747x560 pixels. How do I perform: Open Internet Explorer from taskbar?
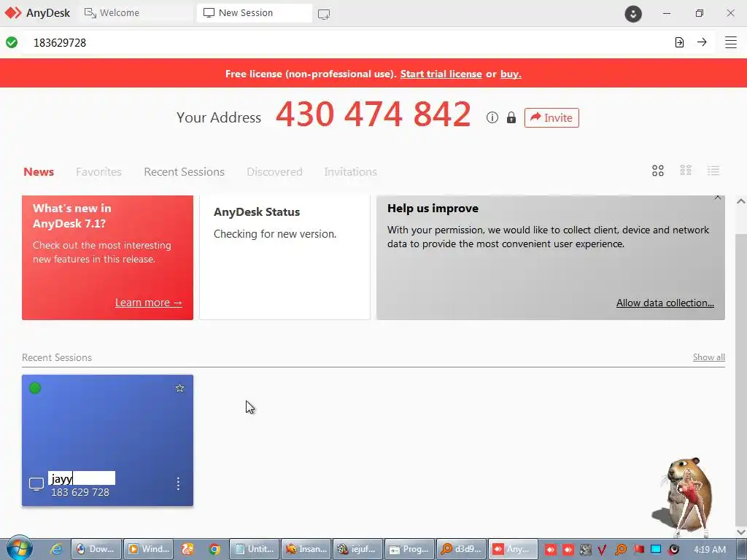click(x=56, y=549)
